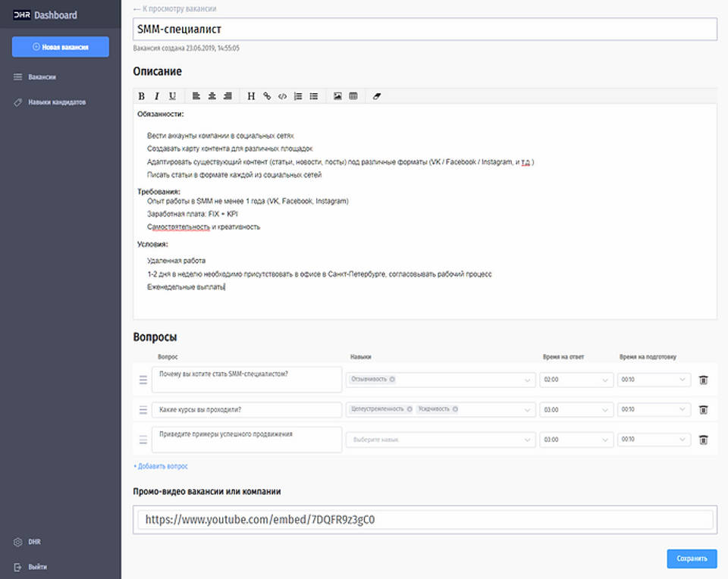The width and height of the screenshot is (728, 579).
Task: Center align description text
Action: 212,96
